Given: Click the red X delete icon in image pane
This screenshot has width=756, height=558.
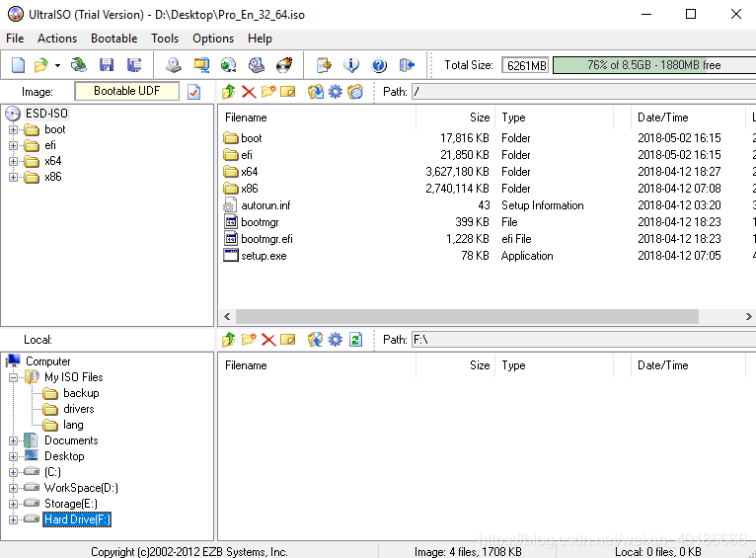Looking at the screenshot, I should click(x=249, y=91).
